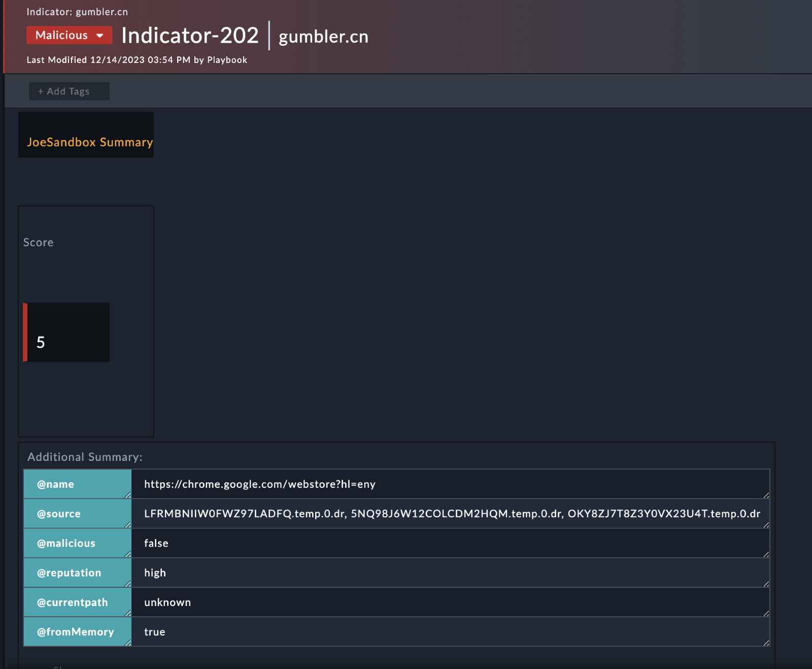Click resize handle on the @reputation key cell
The image size is (812, 669).
127,584
